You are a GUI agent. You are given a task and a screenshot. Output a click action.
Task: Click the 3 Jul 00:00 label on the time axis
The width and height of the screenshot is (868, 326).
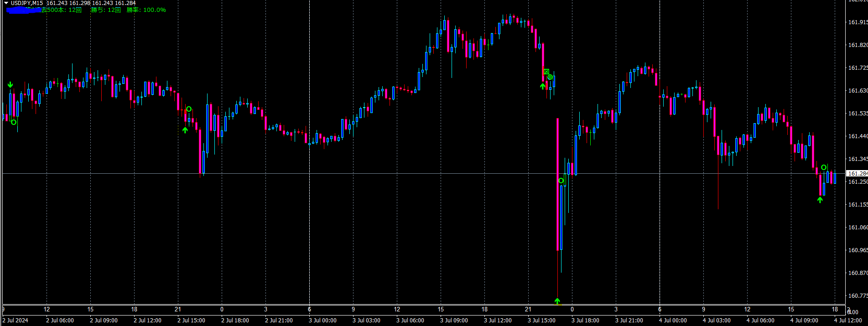322,320
